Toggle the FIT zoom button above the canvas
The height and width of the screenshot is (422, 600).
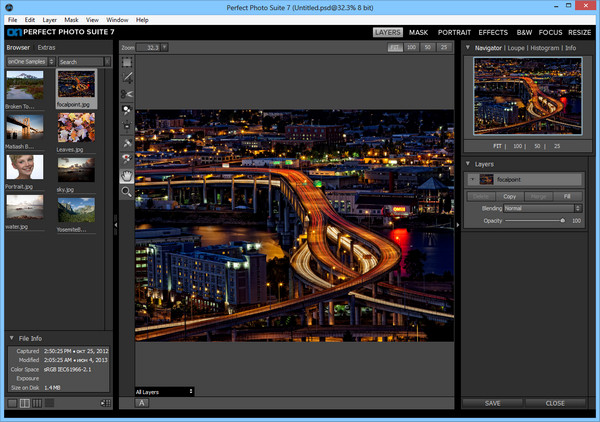[x=395, y=47]
